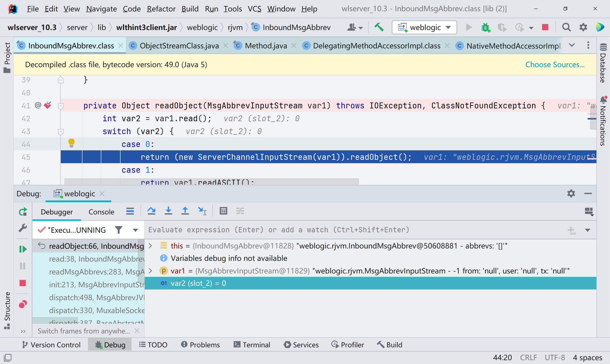The image size is (610, 364).
Task: Click the Step Out debugger icon
Action: tap(185, 211)
